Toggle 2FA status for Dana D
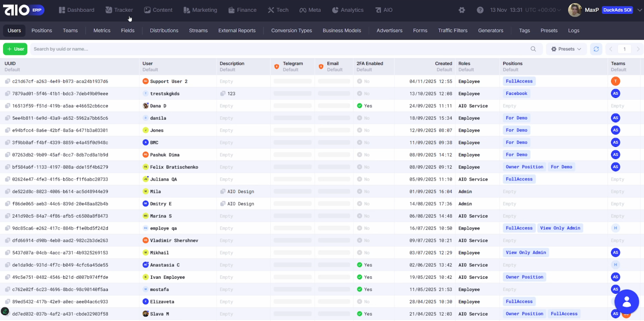Image resolution: width=644 pixels, height=321 pixels. pyautogui.click(x=359, y=106)
